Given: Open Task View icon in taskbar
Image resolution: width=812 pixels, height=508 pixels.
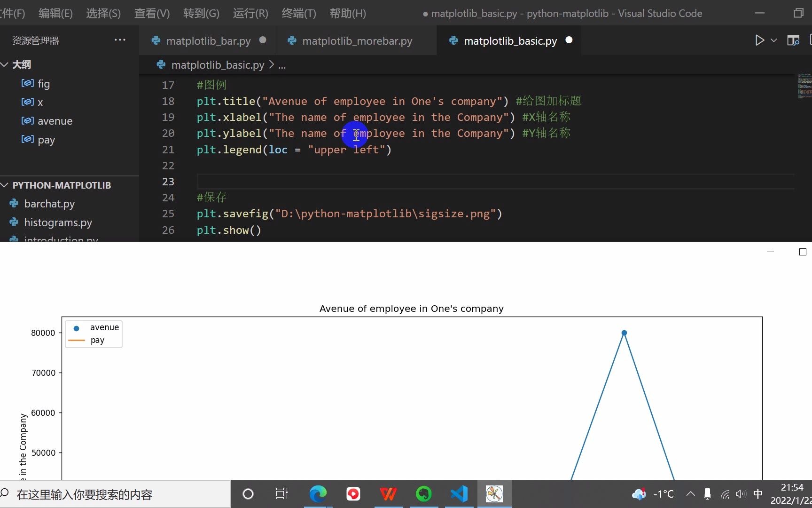Looking at the screenshot, I should click(x=282, y=494).
